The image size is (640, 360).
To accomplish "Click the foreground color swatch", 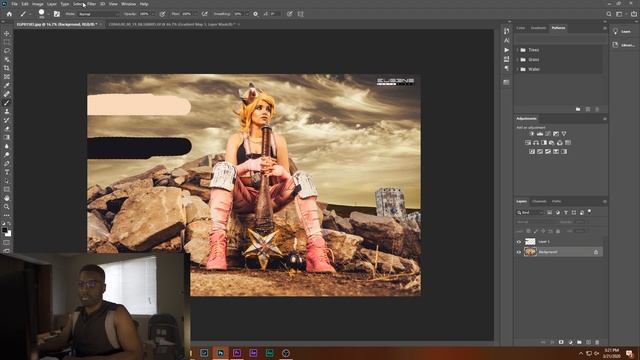I will click(x=5, y=230).
